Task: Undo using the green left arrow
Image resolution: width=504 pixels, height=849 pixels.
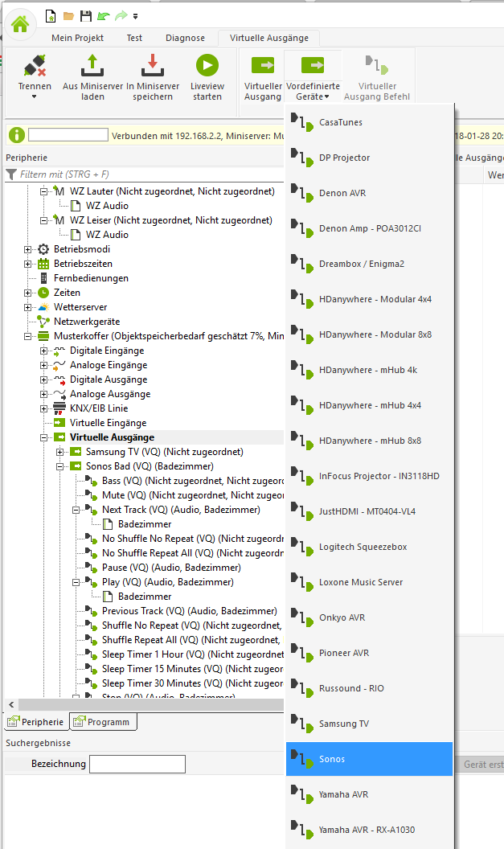Action: 103,16
